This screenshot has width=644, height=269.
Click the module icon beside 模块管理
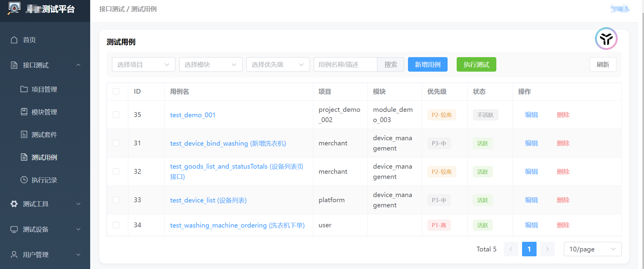(24, 112)
